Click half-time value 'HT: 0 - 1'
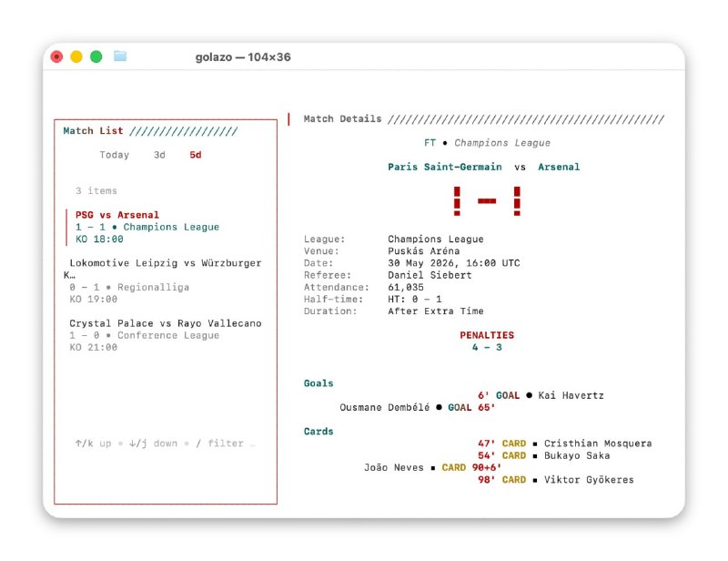The height and width of the screenshot is (561, 728). click(415, 299)
